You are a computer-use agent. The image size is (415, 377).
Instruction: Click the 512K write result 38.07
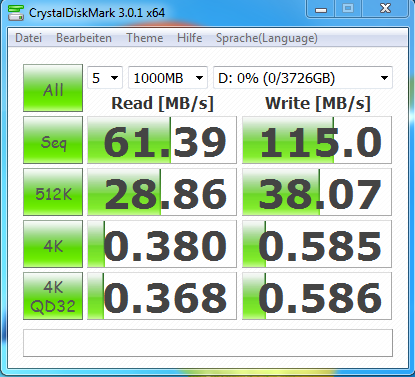pyautogui.click(x=317, y=192)
